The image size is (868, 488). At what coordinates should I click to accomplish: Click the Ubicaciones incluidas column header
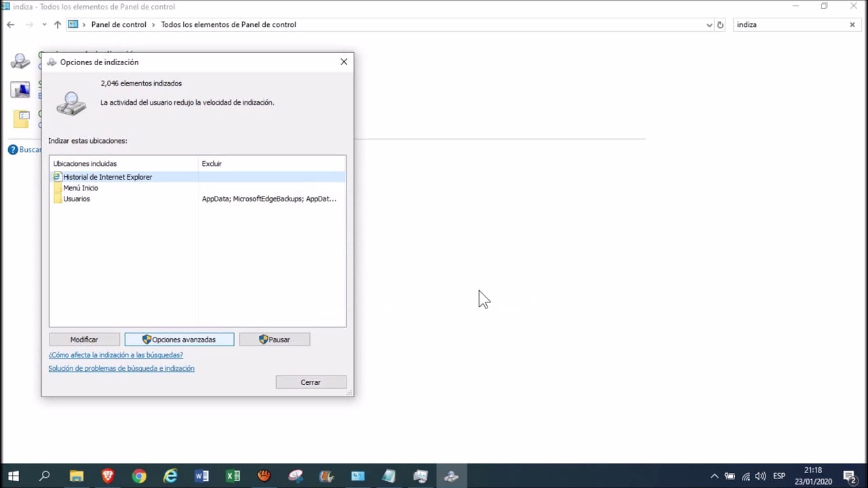(124, 163)
